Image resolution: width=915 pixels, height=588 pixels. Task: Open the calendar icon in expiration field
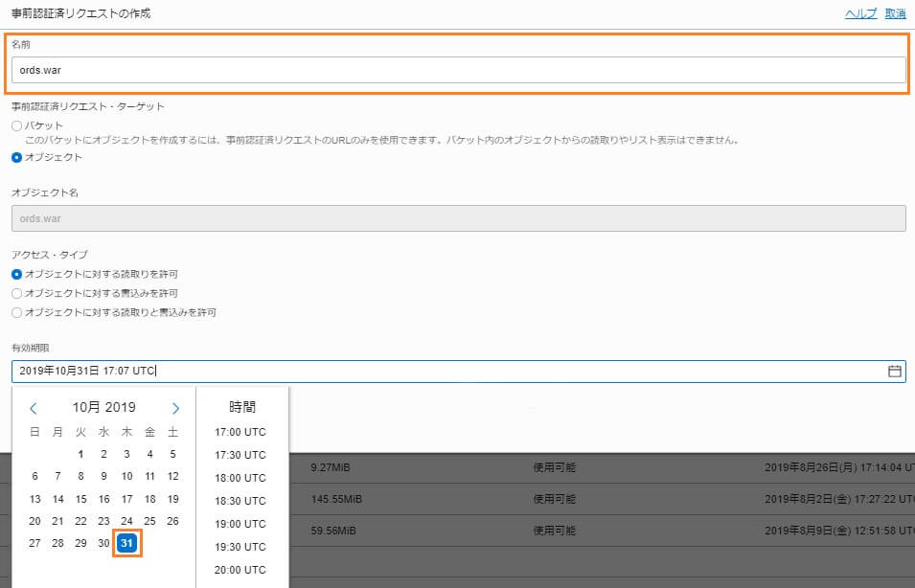pos(894,371)
